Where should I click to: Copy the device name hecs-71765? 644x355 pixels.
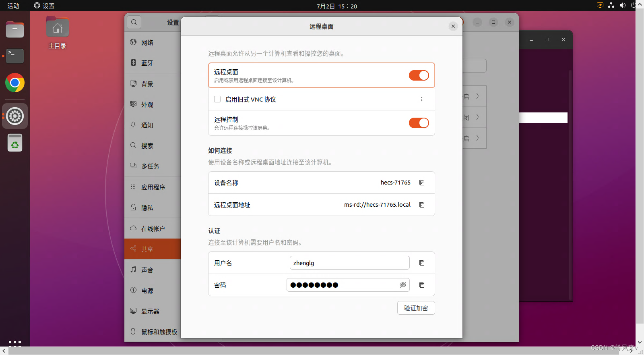[x=422, y=183]
